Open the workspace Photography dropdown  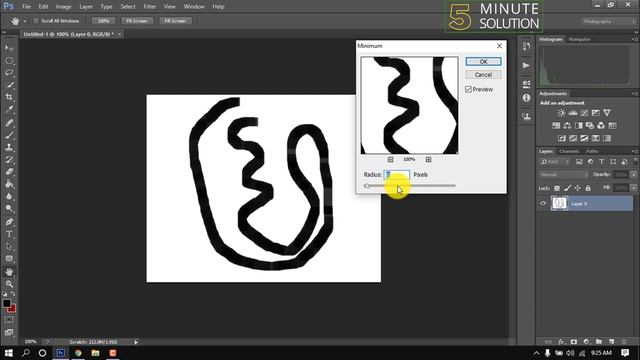click(x=608, y=21)
